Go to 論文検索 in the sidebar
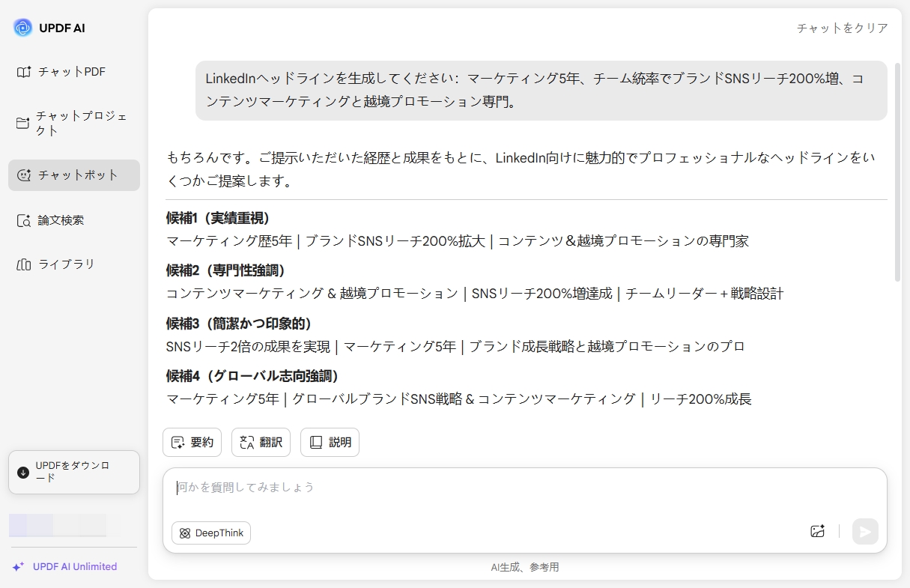910x588 pixels. [74, 220]
